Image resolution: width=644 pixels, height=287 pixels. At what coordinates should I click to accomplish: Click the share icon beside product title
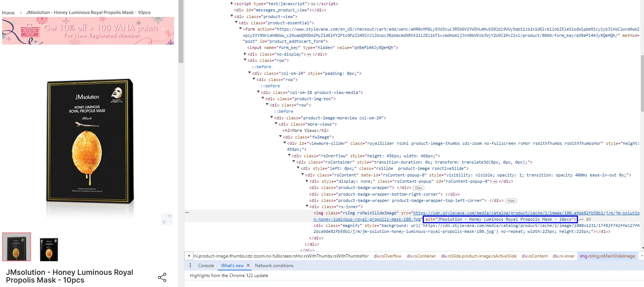click(162, 277)
